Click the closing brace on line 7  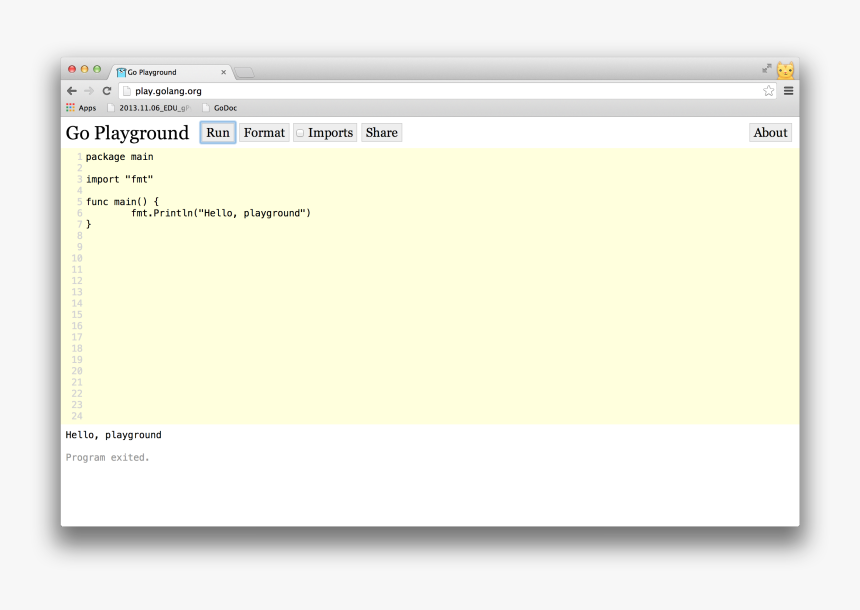click(89, 224)
